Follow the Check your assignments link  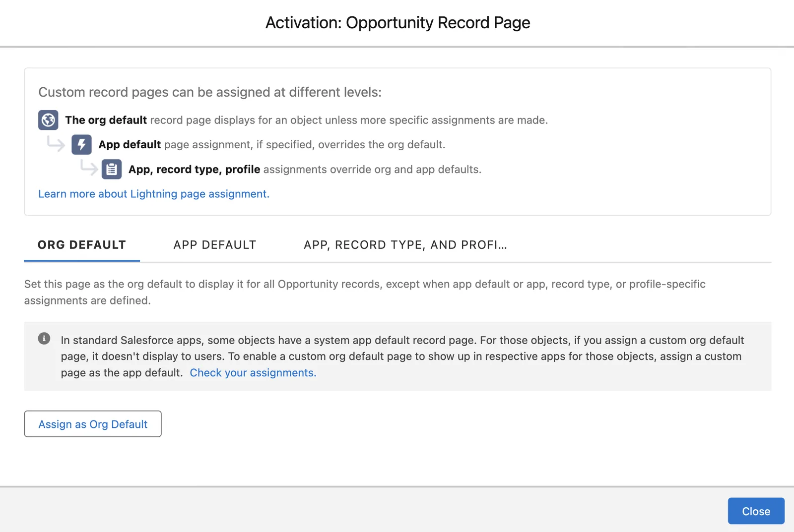point(253,373)
